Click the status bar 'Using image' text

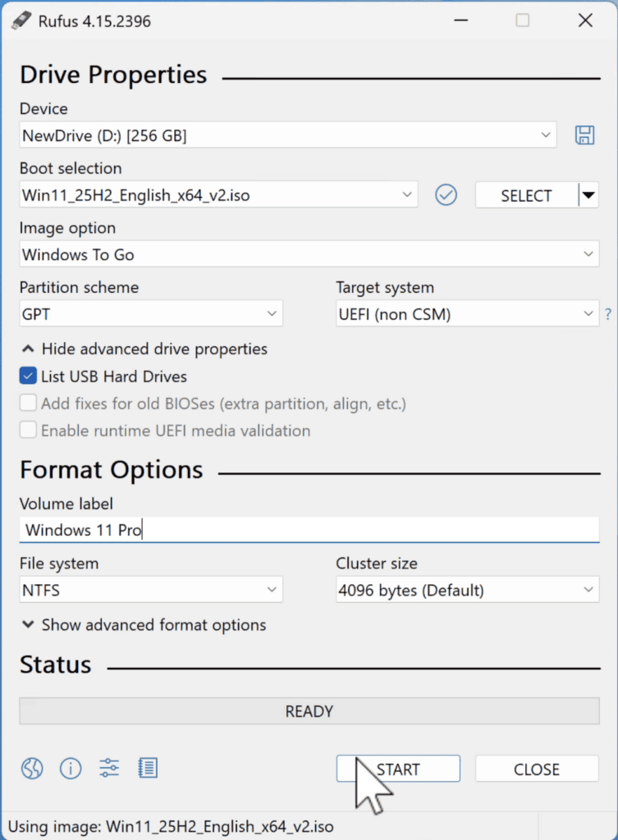tap(171, 826)
